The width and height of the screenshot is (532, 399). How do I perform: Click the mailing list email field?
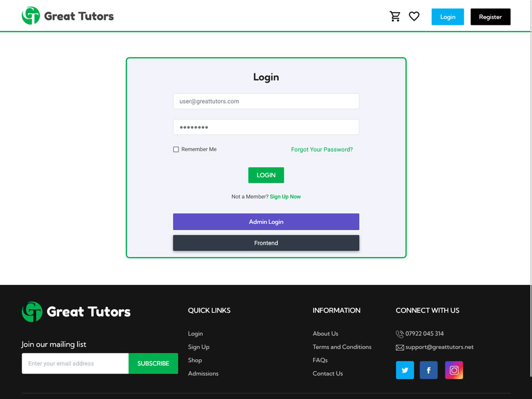click(x=75, y=364)
